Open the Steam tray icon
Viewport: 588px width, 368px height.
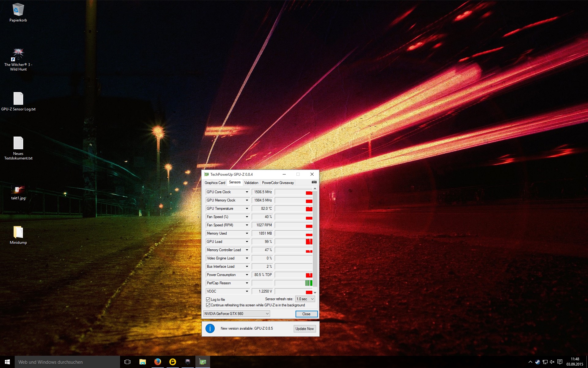[x=537, y=362]
